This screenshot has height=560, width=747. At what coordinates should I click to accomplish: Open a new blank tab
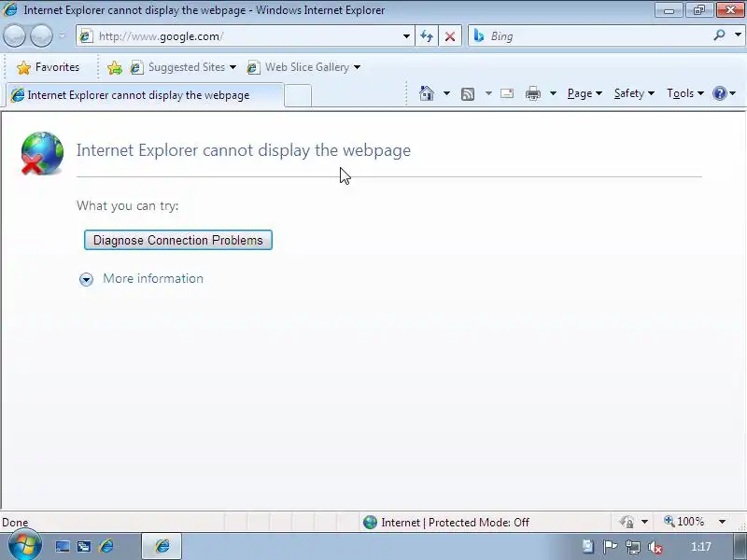(298, 96)
